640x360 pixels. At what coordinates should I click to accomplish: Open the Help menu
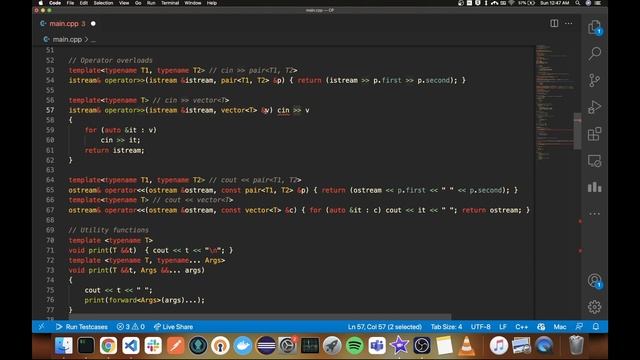click(x=211, y=3)
